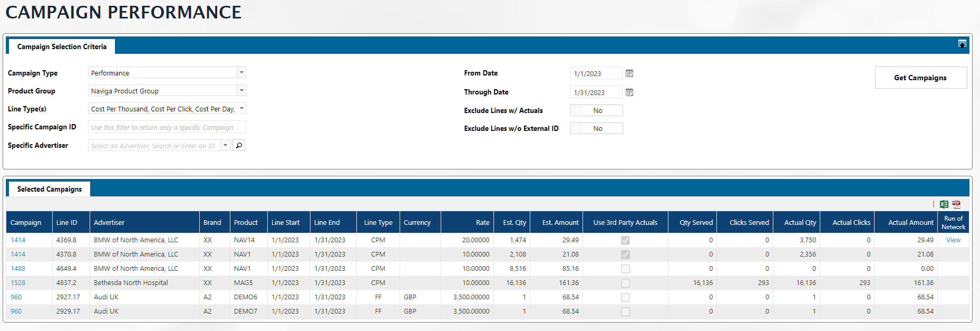Export campaigns to Excel
Image resolution: width=980 pixels, height=331 pixels.
coord(944,204)
